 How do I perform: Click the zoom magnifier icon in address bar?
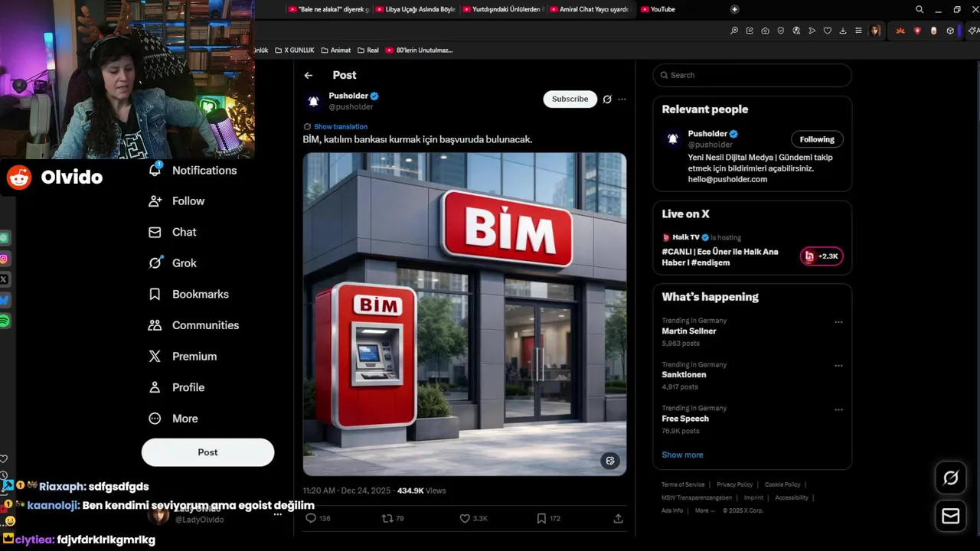[x=733, y=31]
